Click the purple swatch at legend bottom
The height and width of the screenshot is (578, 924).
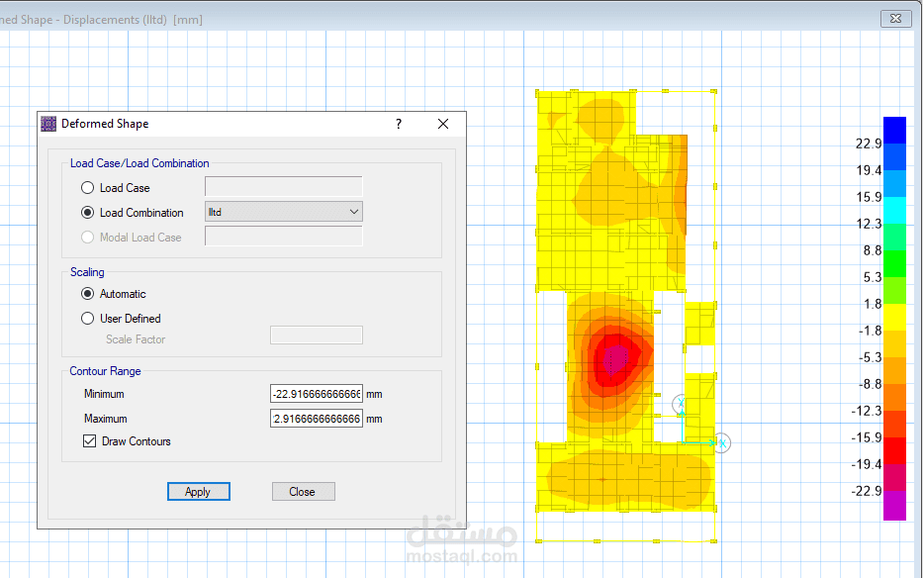pos(894,506)
